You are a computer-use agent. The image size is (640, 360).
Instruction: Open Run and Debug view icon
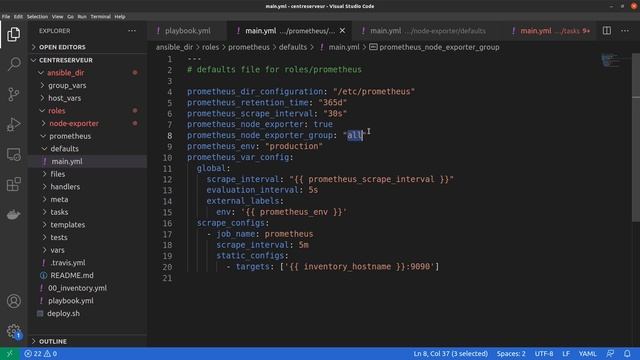(x=13, y=124)
